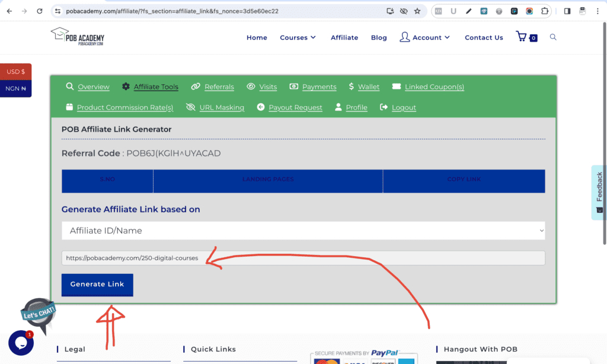Viewport: 607px width, 364px height.
Task: Click the crossed-eye icon in address bar
Action: pos(404,11)
